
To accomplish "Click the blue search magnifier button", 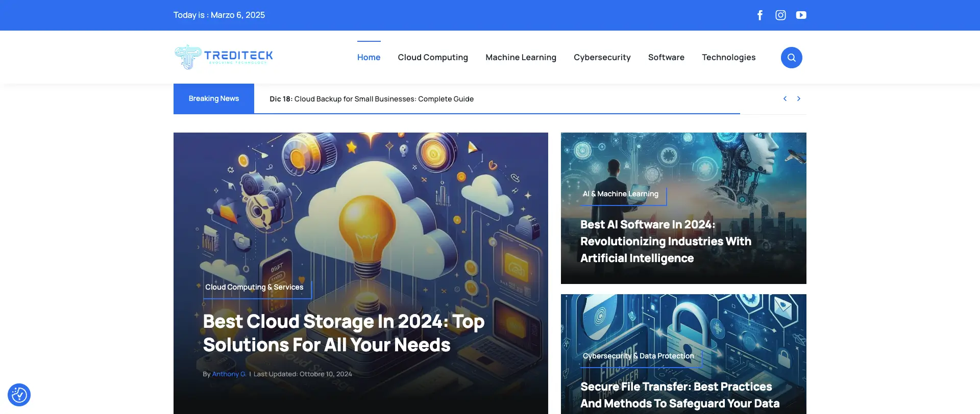I will click(x=791, y=58).
